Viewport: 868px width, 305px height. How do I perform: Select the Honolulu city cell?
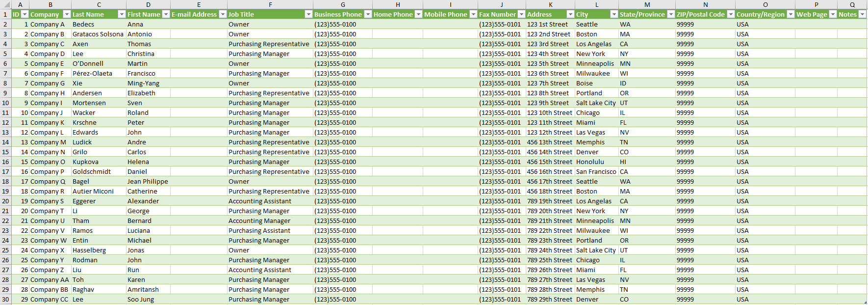597,162
